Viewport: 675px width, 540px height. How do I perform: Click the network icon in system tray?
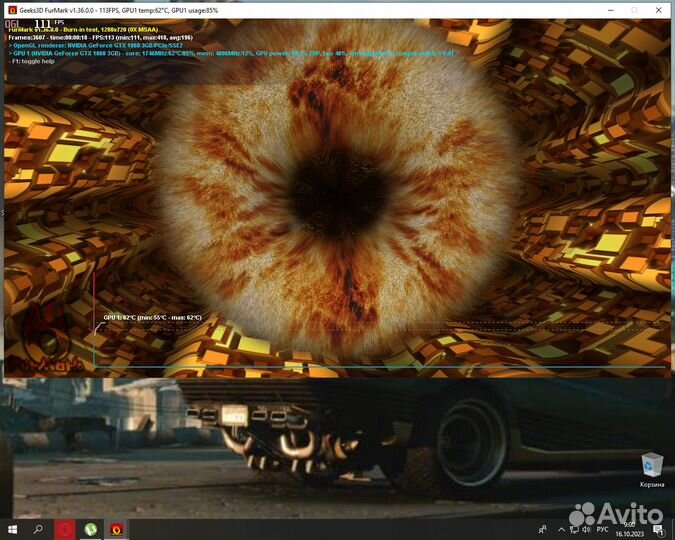tap(573, 528)
